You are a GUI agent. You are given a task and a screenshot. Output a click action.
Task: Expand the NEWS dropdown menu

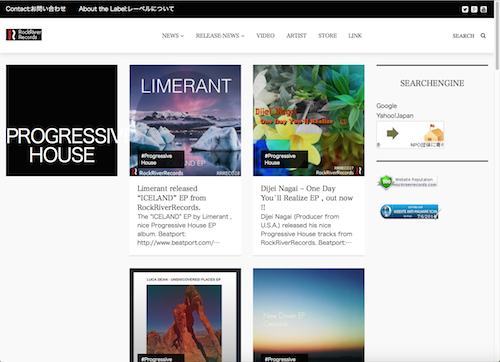click(x=173, y=36)
